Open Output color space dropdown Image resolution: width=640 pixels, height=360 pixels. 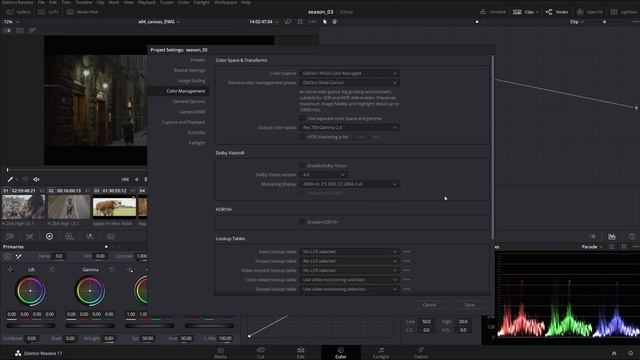coord(349,127)
